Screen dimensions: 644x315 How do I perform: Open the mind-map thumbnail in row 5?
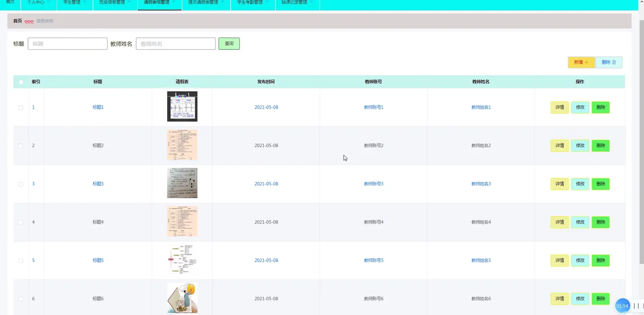coord(182,260)
